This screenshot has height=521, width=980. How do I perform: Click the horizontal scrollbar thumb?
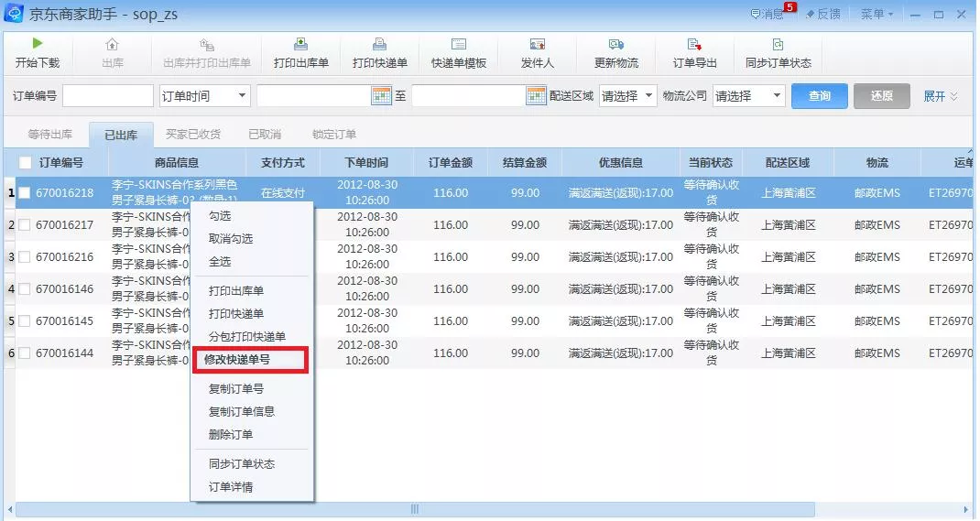click(x=415, y=509)
